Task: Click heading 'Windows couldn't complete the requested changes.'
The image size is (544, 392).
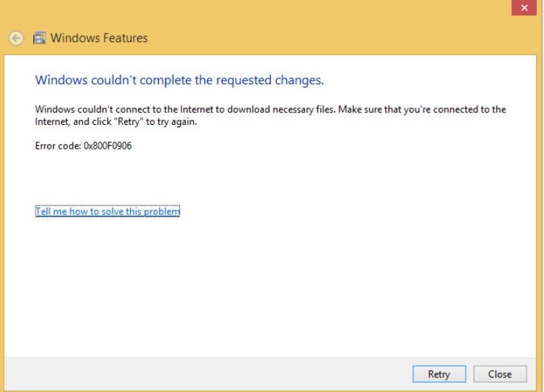Action: tap(179, 80)
